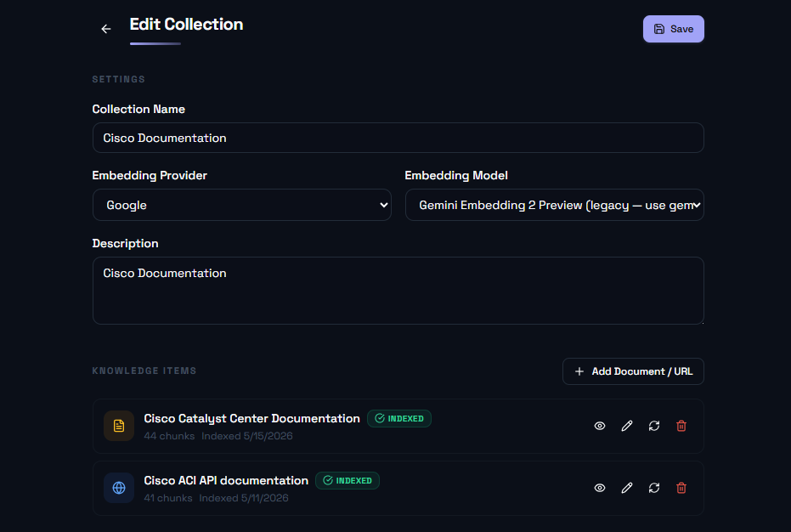Click the Cisco Catalyst Center document file icon
791x532 pixels.
[x=119, y=426]
